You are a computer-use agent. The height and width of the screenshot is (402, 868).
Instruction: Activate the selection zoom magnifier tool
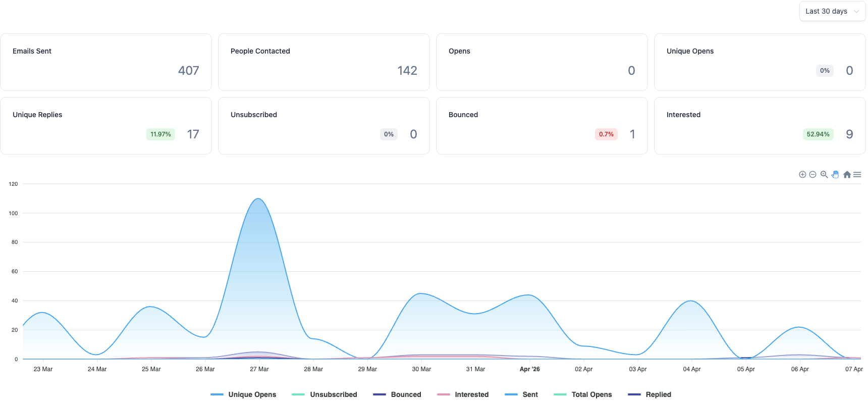[824, 175]
